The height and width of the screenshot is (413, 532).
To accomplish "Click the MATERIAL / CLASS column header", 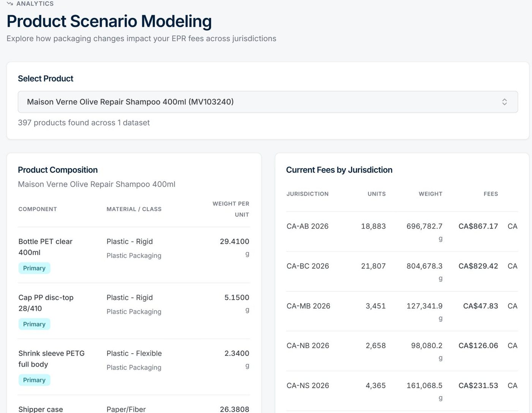I will coord(134,209).
